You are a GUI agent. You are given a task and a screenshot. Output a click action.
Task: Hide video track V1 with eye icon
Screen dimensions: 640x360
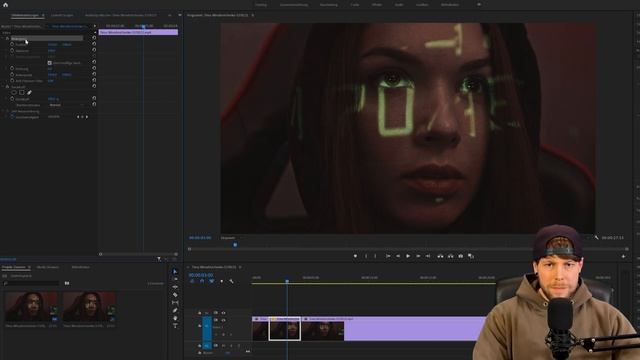[x=223, y=320]
